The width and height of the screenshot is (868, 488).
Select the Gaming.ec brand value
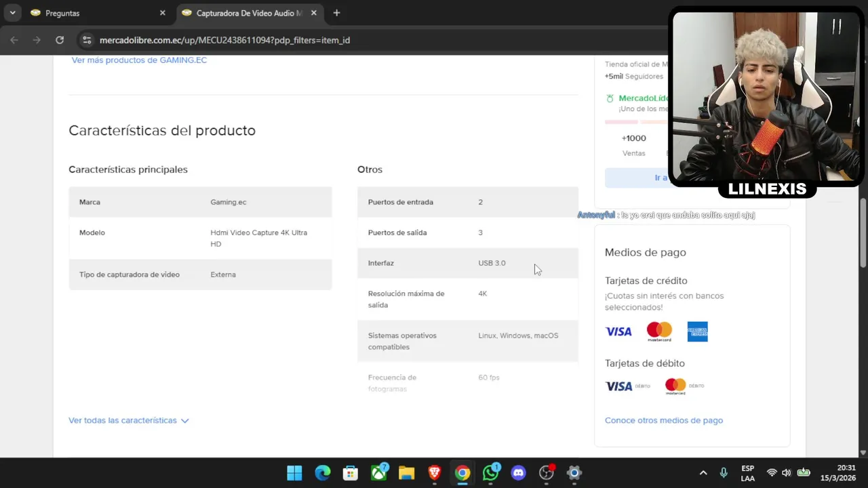(x=229, y=202)
